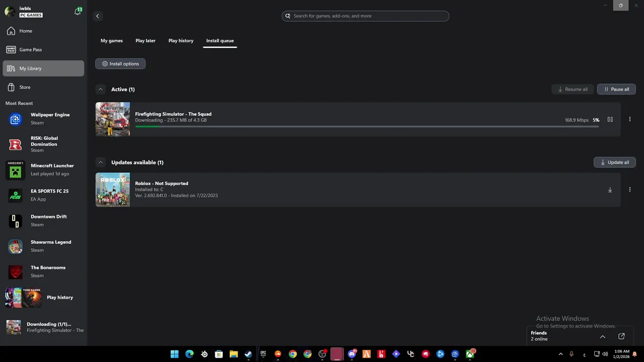Open RISK: Global Domination entry
Image resolution: width=644 pixels, height=362 pixels.
coord(43,144)
